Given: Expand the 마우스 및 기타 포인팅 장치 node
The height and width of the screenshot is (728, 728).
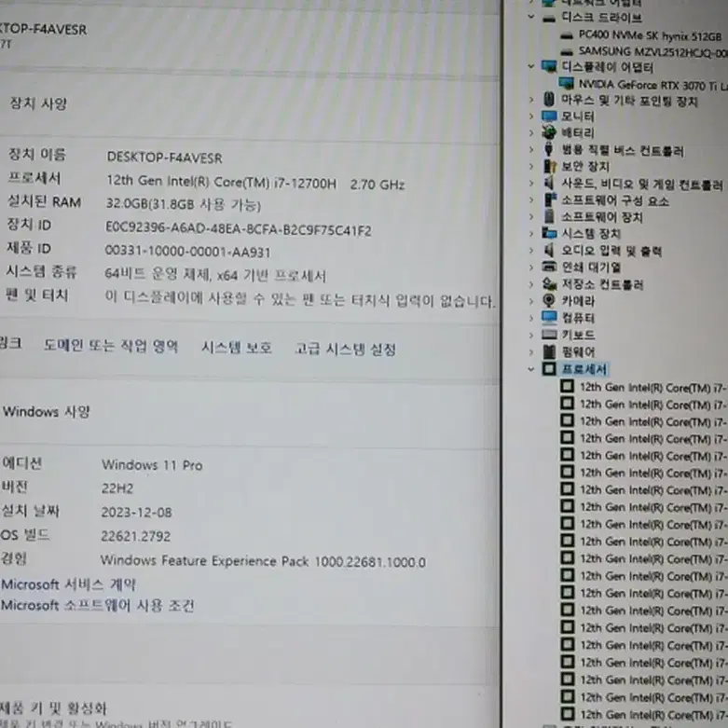Looking at the screenshot, I should point(531,100).
